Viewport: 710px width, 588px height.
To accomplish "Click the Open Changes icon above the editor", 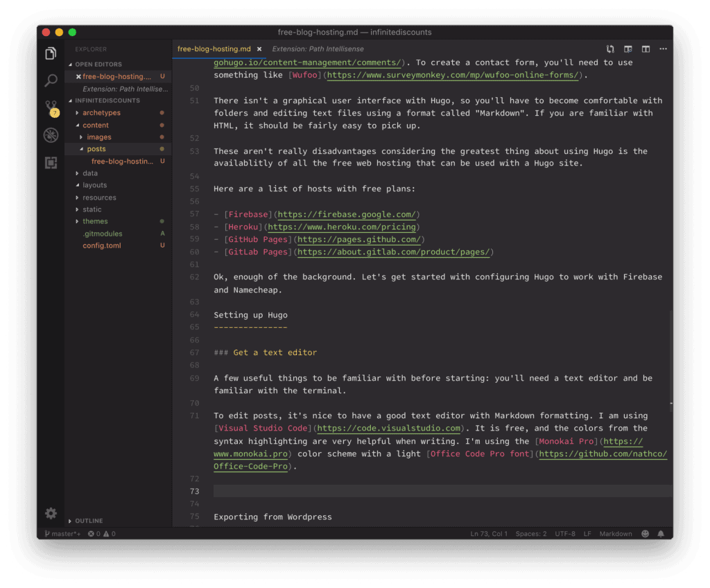I will click(x=610, y=49).
